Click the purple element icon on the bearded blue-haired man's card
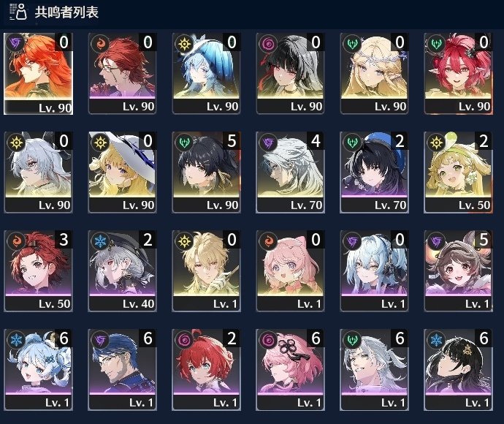This screenshot has width=504, height=424. coord(100,340)
